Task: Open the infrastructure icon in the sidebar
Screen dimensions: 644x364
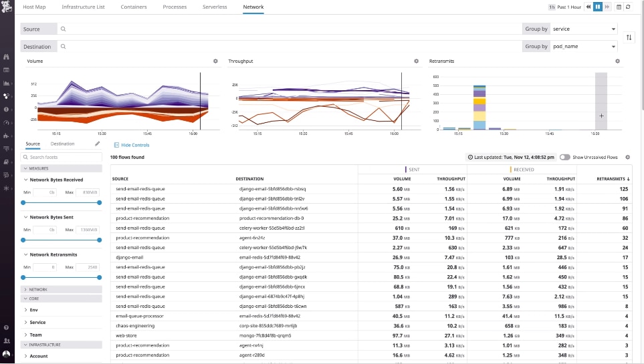Action: 6,96
